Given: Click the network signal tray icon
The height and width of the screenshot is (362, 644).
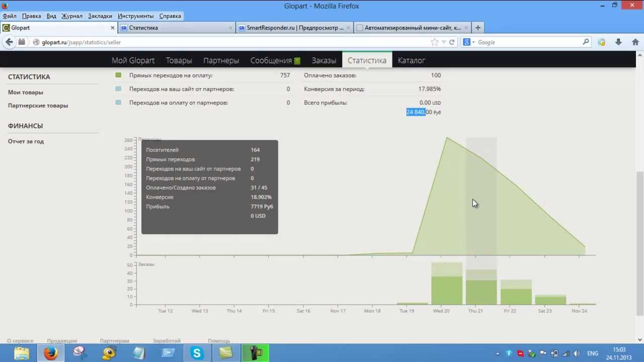Looking at the screenshot, I should pos(566,353).
